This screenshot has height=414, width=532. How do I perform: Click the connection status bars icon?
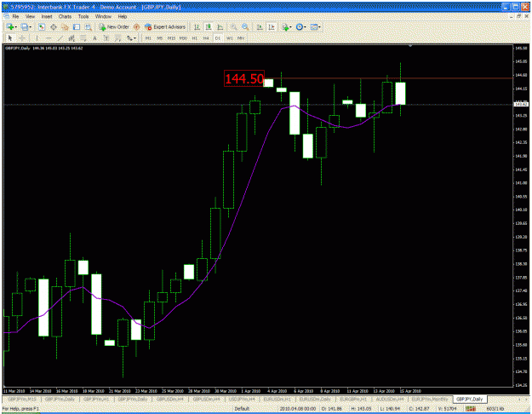[471, 409]
